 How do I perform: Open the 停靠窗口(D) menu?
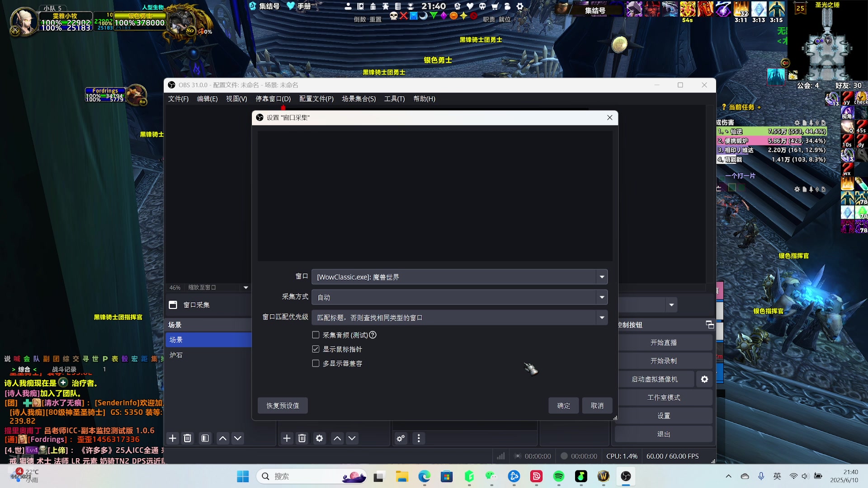(273, 99)
